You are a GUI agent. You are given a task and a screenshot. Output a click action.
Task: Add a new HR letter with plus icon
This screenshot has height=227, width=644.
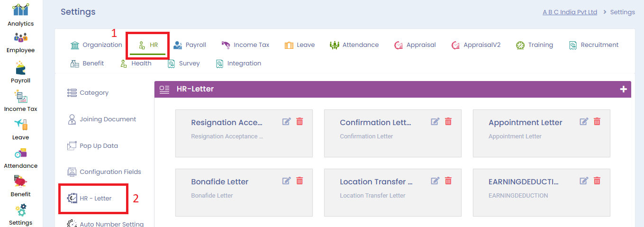[623, 89]
